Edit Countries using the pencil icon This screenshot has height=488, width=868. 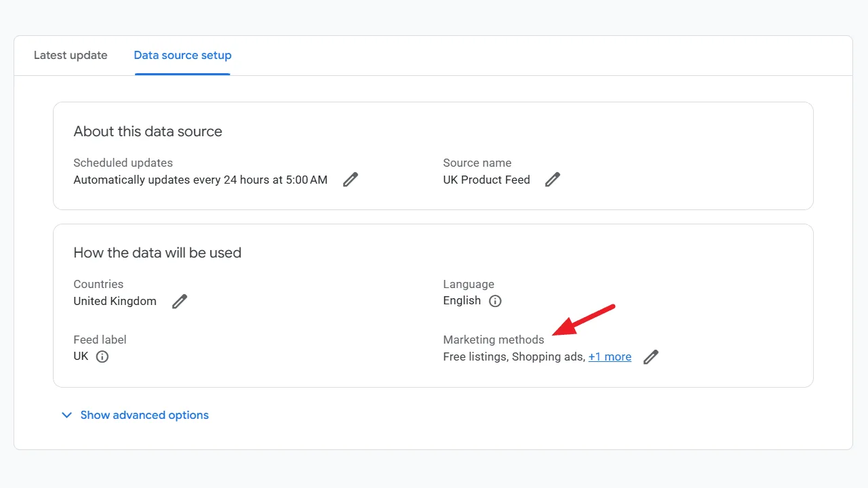click(179, 302)
